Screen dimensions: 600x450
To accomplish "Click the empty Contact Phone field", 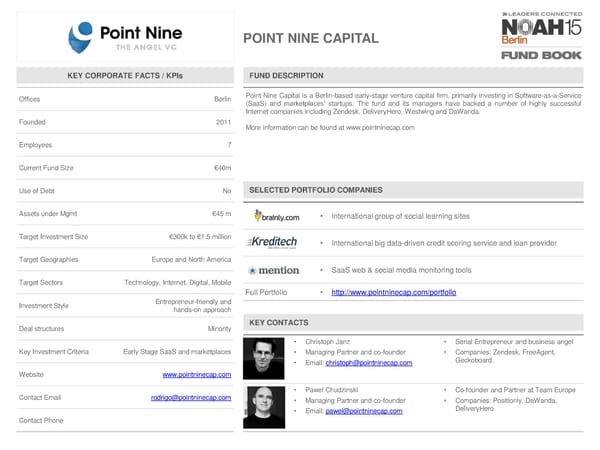I will tap(180, 420).
